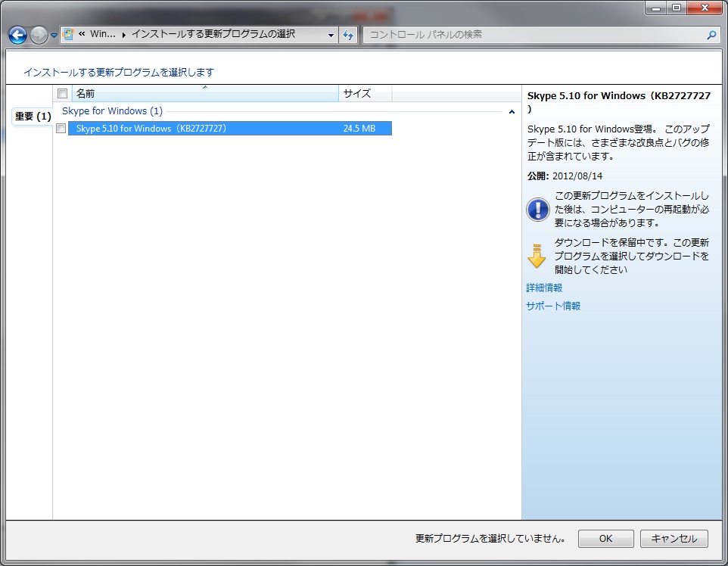Open the 詳細情報 link

tap(544, 288)
